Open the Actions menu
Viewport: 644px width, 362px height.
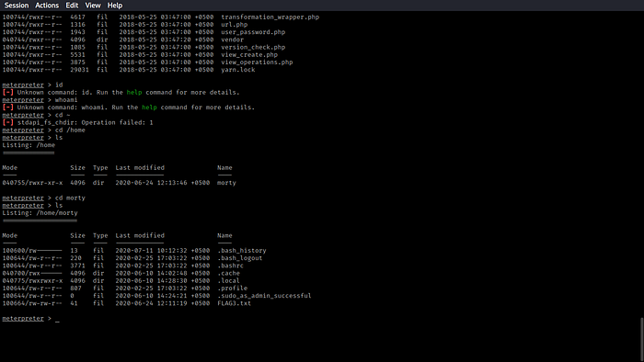(x=47, y=6)
